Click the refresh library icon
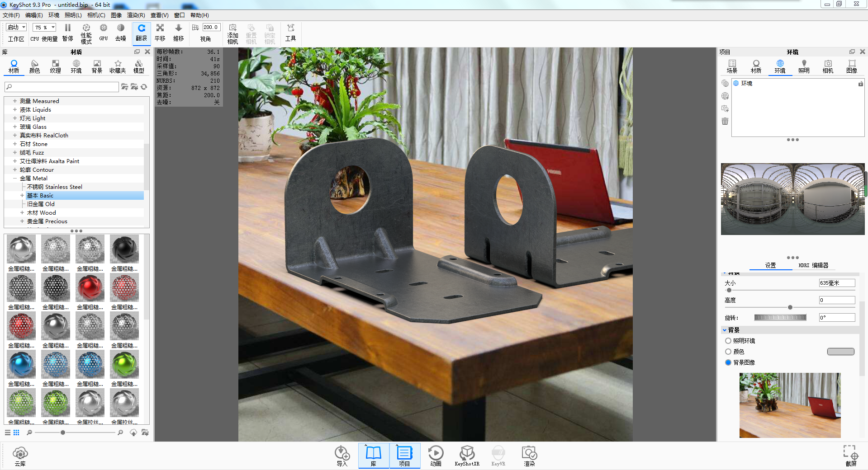868x470 pixels. 144,87
